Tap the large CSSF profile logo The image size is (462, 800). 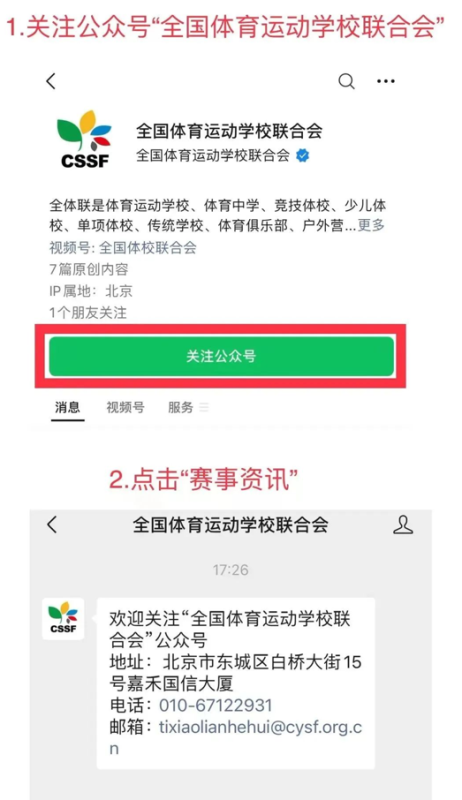pyautogui.click(x=85, y=139)
